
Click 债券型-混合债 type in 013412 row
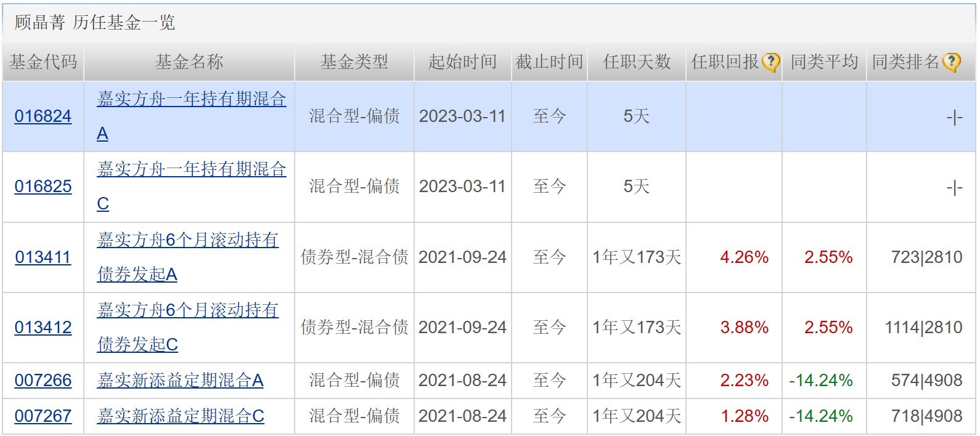click(x=354, y=328)
